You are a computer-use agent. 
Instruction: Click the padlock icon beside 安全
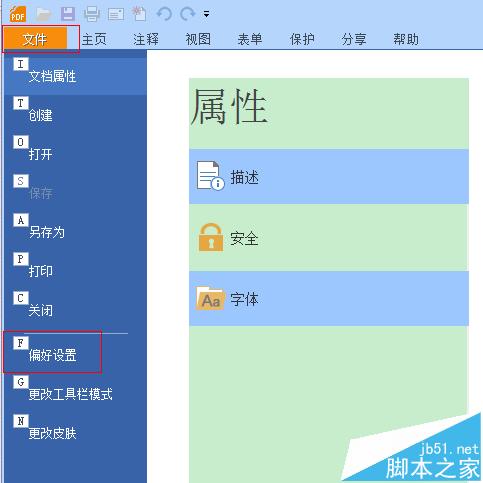[x=211, y=237]
